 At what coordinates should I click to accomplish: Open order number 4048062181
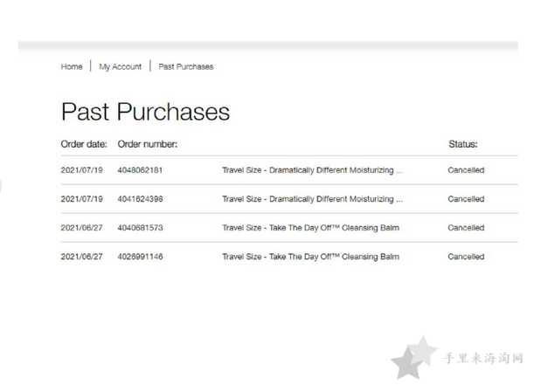coord(140,170)
